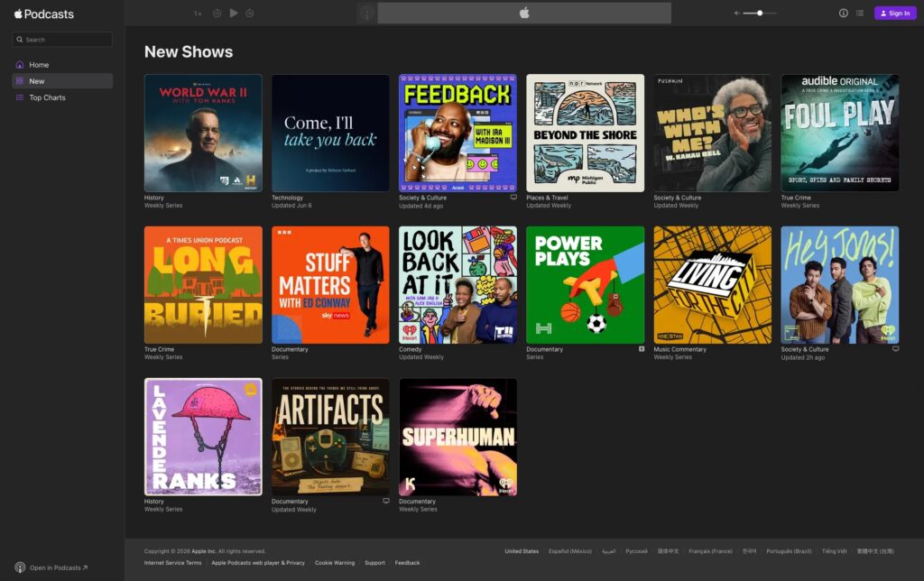Open Cookie Warning link
Screen dimensions: 924x581
click(x=335, y=563)
